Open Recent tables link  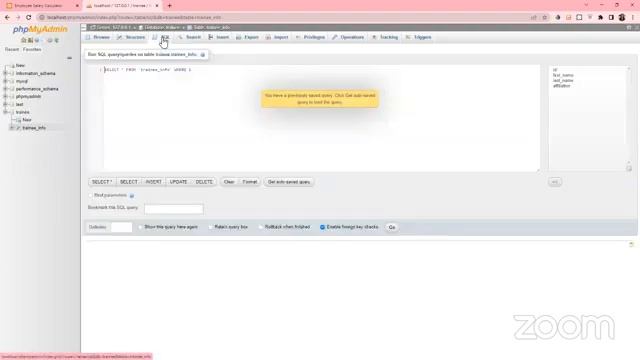12,49
